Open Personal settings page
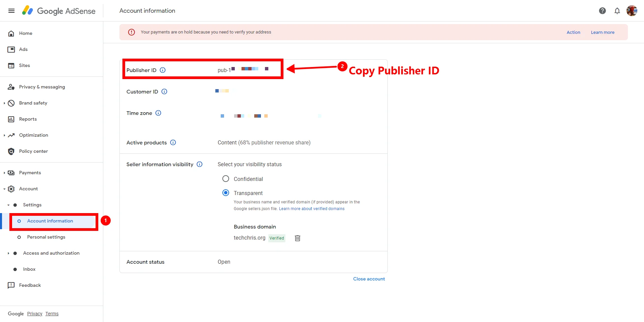This screenshot has height=322, width=644. tap(46, 237)
